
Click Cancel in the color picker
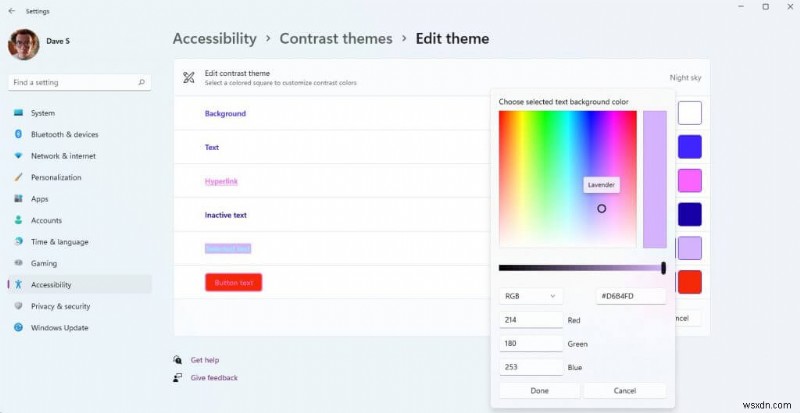pyautogui.click(x=624, y=391)
